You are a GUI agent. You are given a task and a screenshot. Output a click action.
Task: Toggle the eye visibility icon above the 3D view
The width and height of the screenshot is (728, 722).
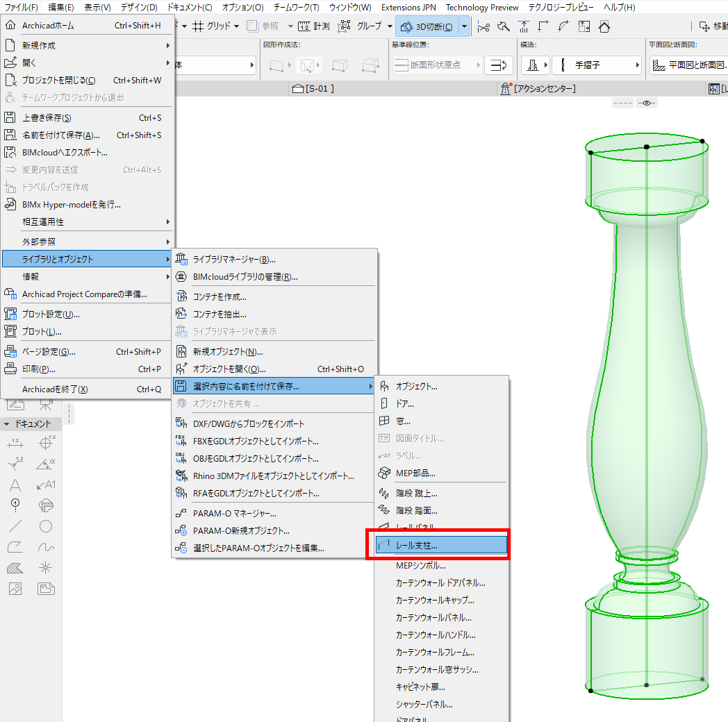[646, 103]
